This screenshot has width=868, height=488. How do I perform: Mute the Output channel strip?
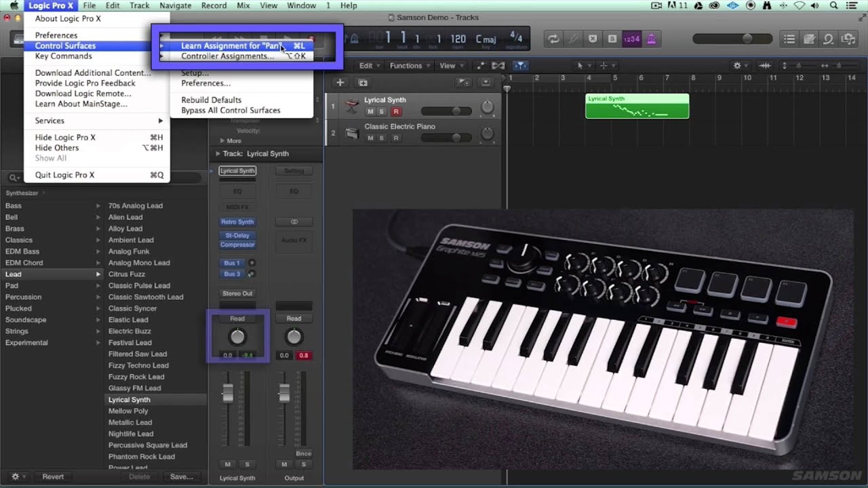point(285,464)
